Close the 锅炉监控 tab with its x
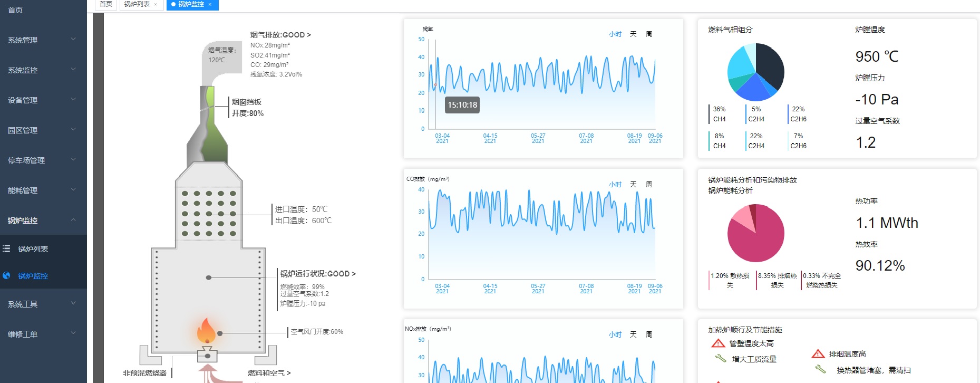The height and width of the screenshot is (383, 980). (x=210, y=4)
